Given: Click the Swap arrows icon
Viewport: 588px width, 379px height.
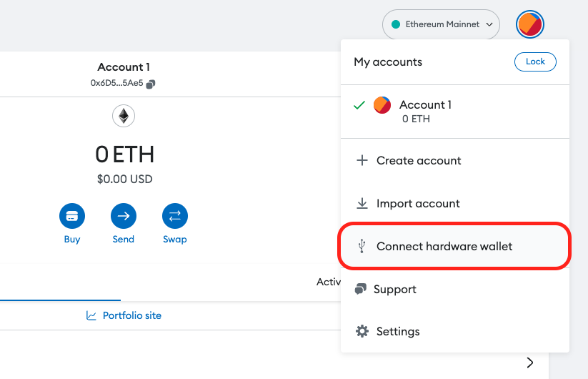Looking at the screenshot, I should pyautogui.click(x=175, y=216).
